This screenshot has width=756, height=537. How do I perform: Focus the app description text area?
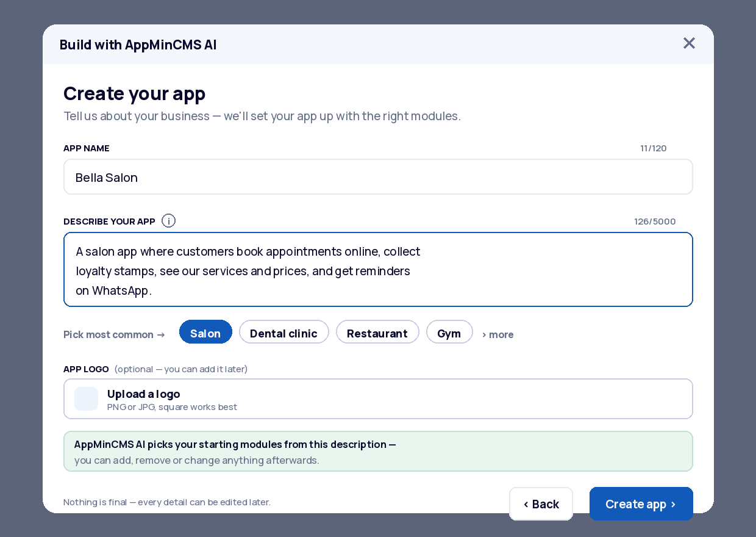point(378,269)
